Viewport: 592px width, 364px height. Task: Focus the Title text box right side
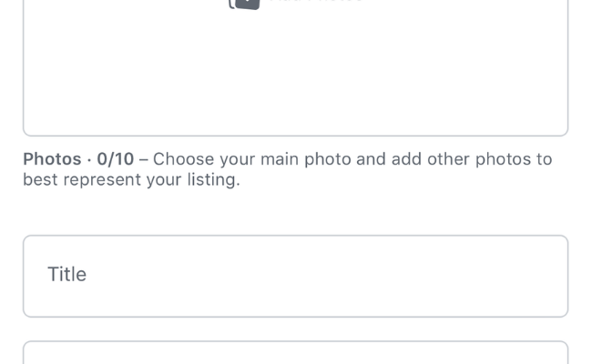(x=492, y=276)
